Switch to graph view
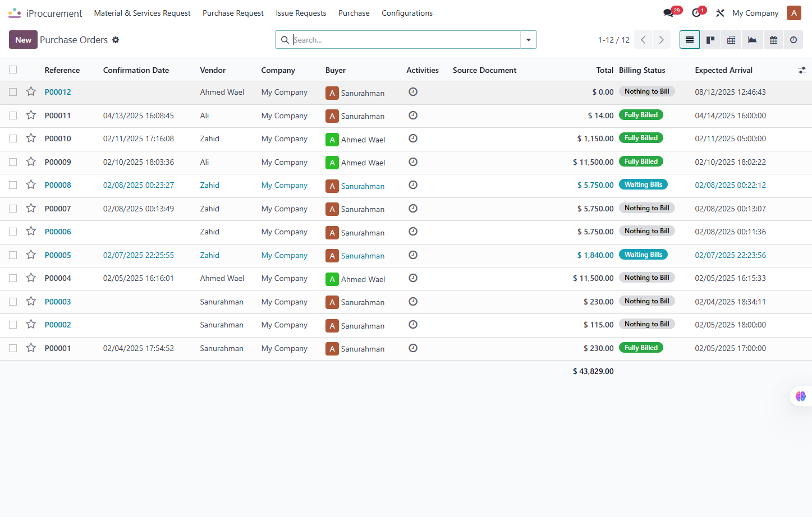 (752, 40)
